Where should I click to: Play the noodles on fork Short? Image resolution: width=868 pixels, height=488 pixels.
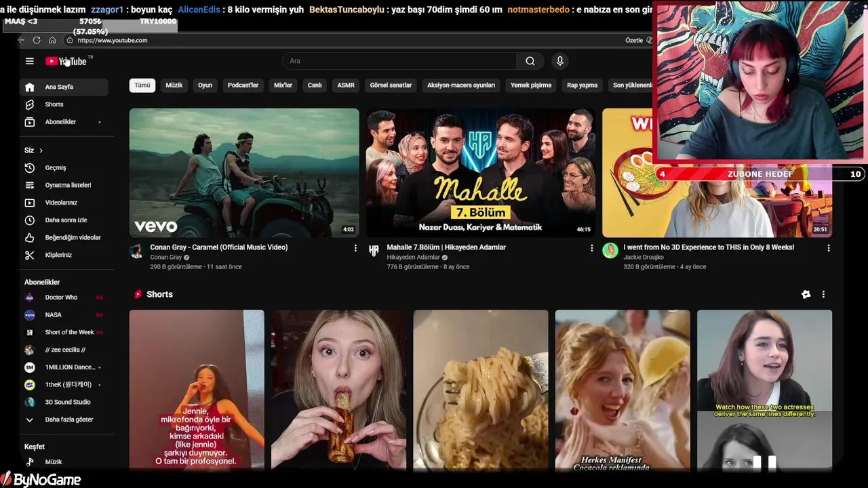pyautogui.click(x=481, y=390)
